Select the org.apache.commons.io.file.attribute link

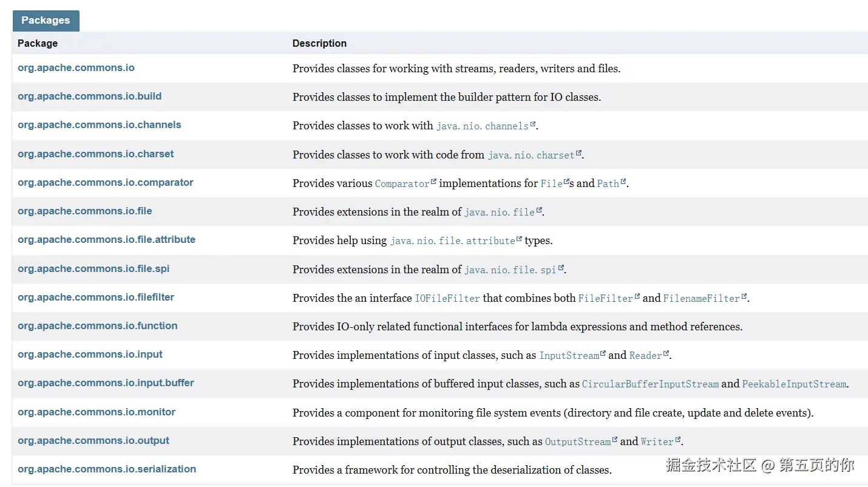[x=106, y=240]
